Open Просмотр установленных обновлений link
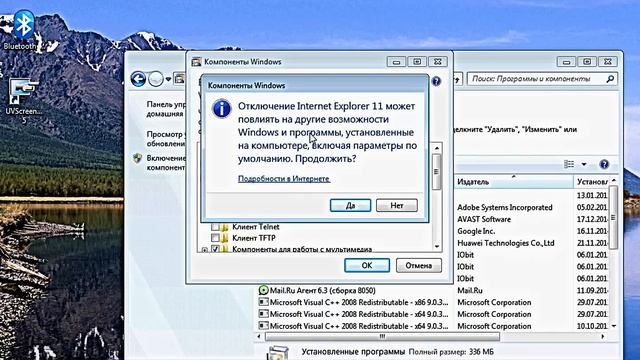 (166, 139)
